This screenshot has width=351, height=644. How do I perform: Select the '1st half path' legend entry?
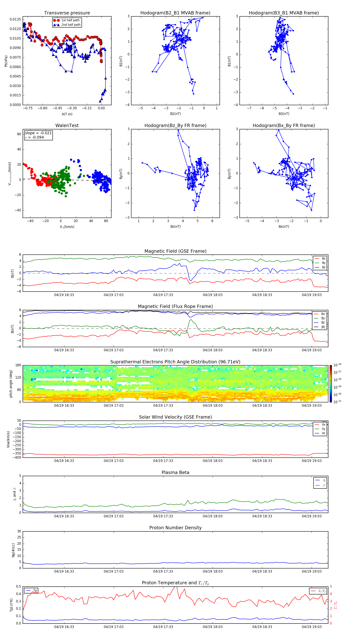pyautogui.click(x=67, y=20)
